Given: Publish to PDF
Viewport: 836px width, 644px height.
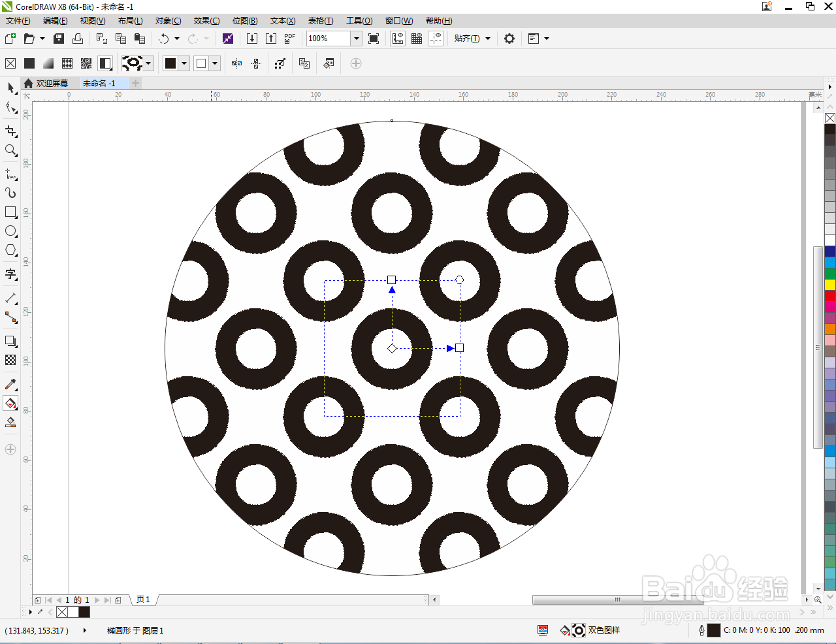Looking at the screenshot, I should click(x=290, y=39).
